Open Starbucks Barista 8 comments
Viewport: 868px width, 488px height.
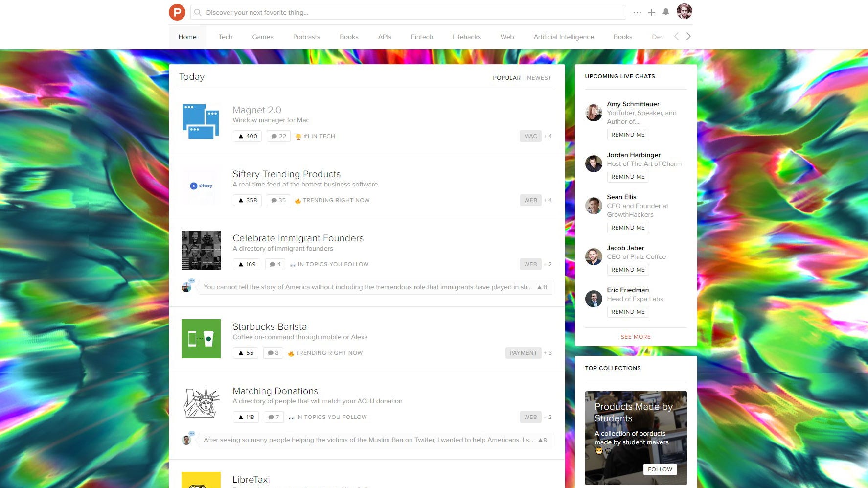tap(273, 353)
